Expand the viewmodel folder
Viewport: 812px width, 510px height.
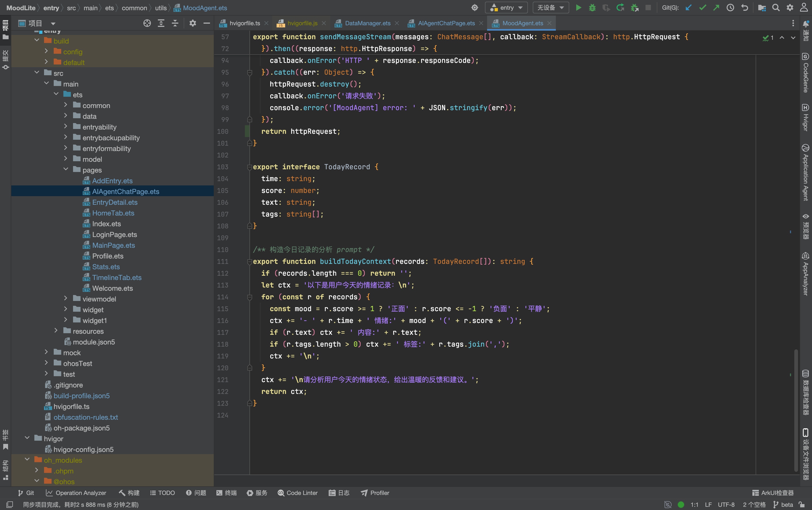click(66, 299)
